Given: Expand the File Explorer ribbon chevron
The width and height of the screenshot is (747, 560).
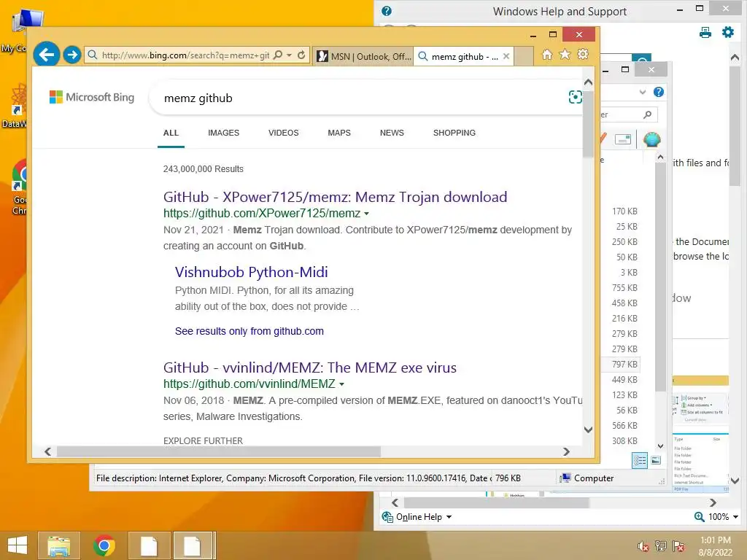Looking at the screenshot, I should click(642, 92).
